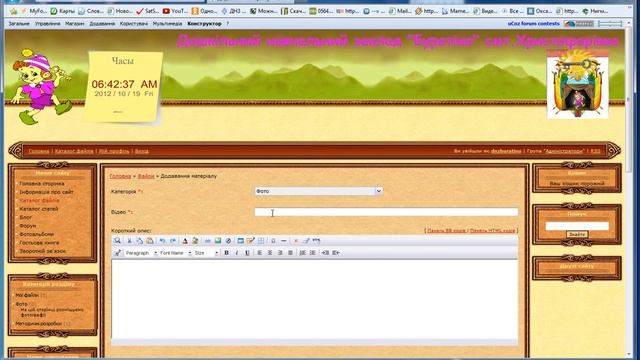640x360 pixels.
Task: Click the round media disc icon
Action: click(x=228, y=241)
